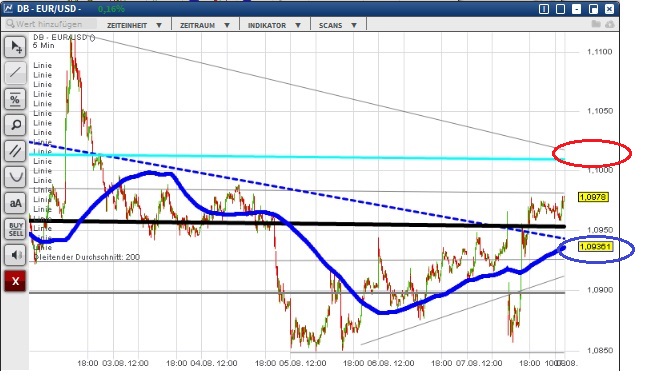The image size is (652, 376).
Task: Click 'Gleitender Durchschnitt: 200' label
Action: (86, 257)
